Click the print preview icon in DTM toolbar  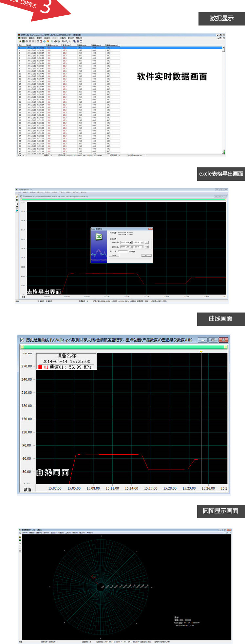[59, 42]
